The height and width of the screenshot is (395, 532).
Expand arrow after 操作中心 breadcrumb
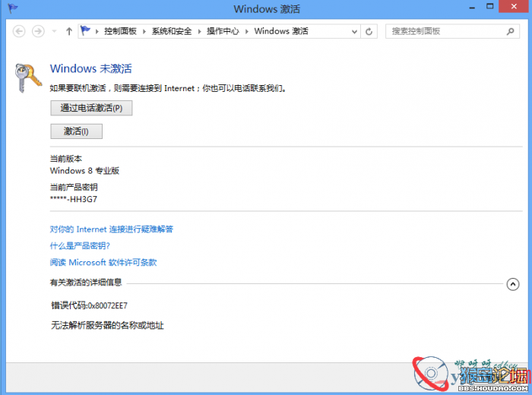click(247, 32)
